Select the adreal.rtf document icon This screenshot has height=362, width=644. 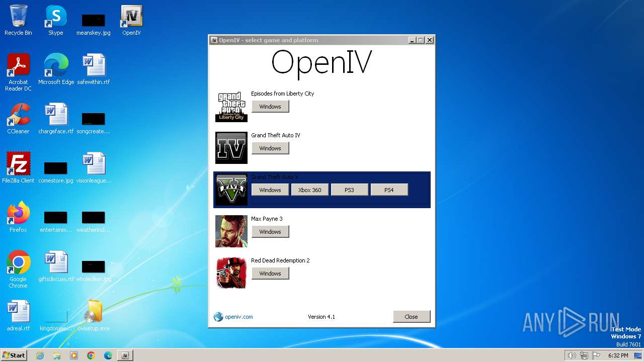(18, 315)
